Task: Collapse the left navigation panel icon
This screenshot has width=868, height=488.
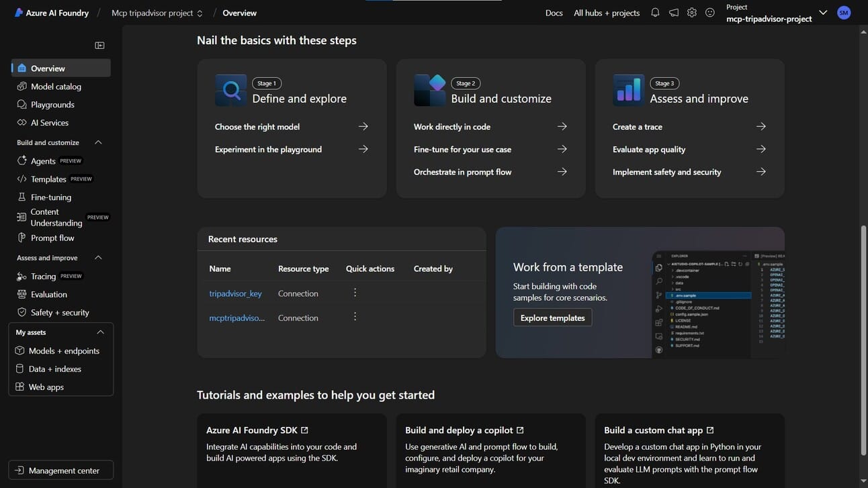Action: point(99,46)
